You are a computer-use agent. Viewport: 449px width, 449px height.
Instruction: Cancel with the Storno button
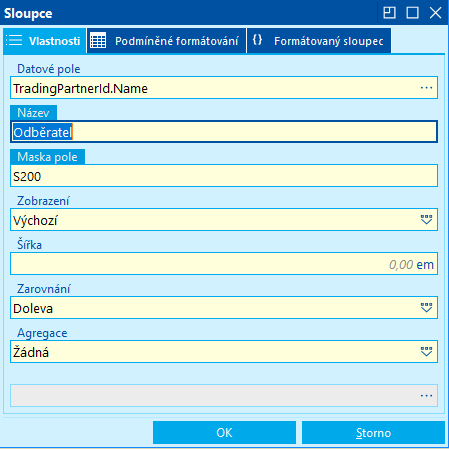tap(373, 433)
